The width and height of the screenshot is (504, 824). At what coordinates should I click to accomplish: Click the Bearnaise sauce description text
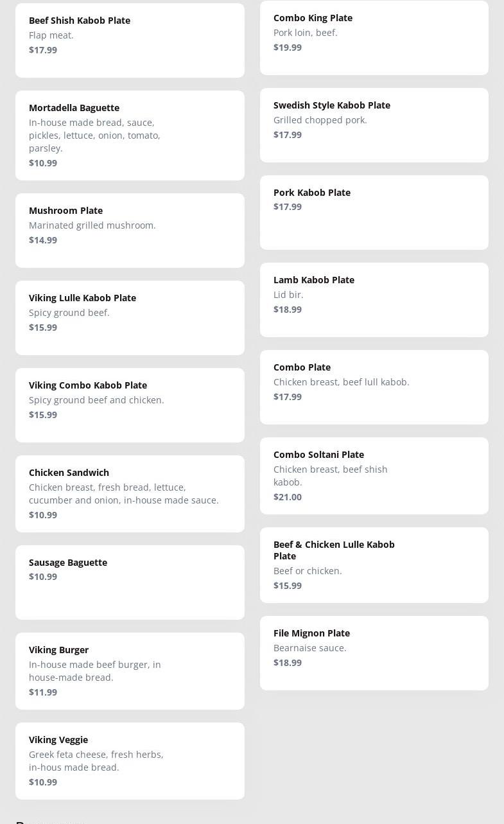pyautogui.click(x=310, y=648)
